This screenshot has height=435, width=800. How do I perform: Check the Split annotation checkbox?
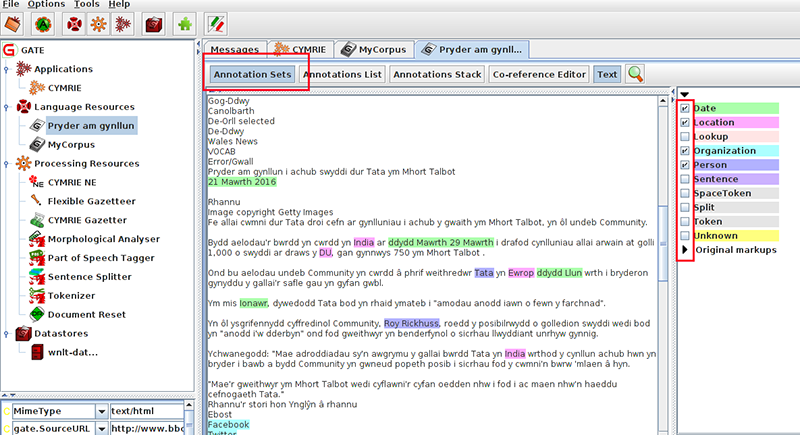[x=685, y=208]
